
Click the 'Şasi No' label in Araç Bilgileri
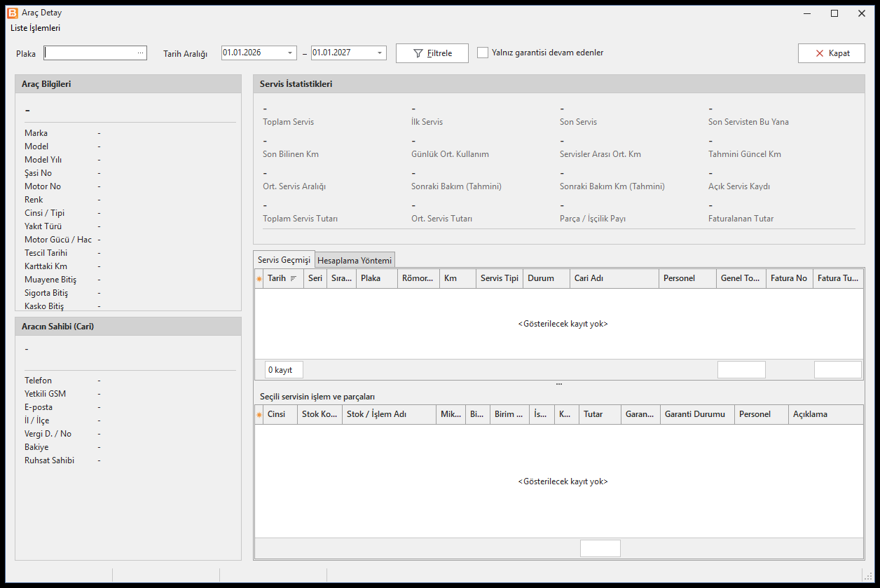(39, 173)
